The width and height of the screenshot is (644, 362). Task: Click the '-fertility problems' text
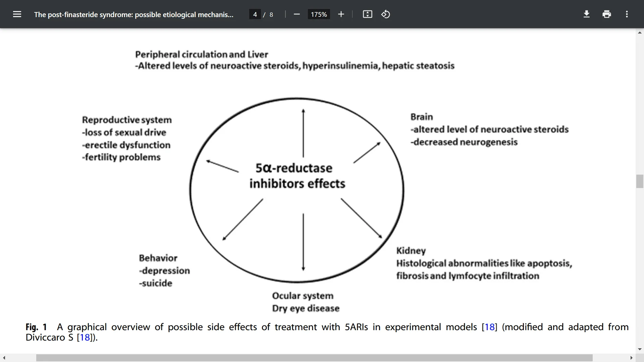pyautogui.click(x=121, y=157)
